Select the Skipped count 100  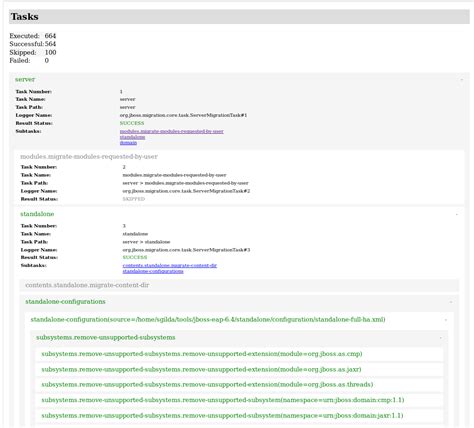tap(50, 52)
